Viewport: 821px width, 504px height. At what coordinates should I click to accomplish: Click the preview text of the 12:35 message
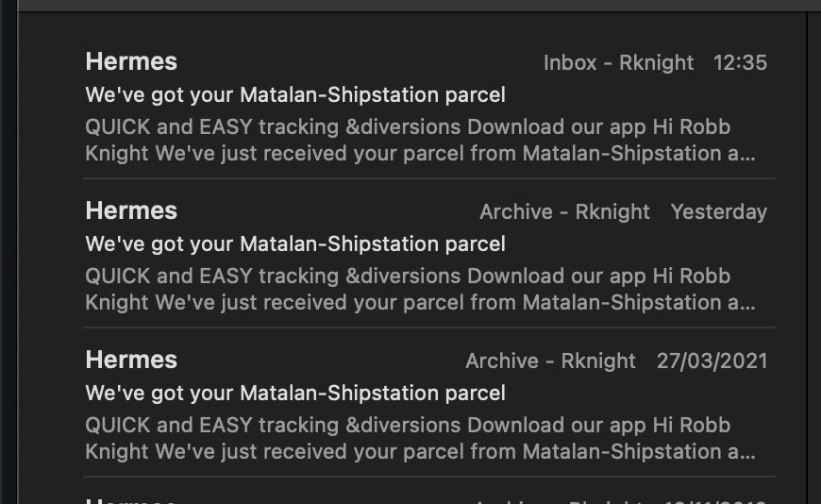click(x=420, y=140)
